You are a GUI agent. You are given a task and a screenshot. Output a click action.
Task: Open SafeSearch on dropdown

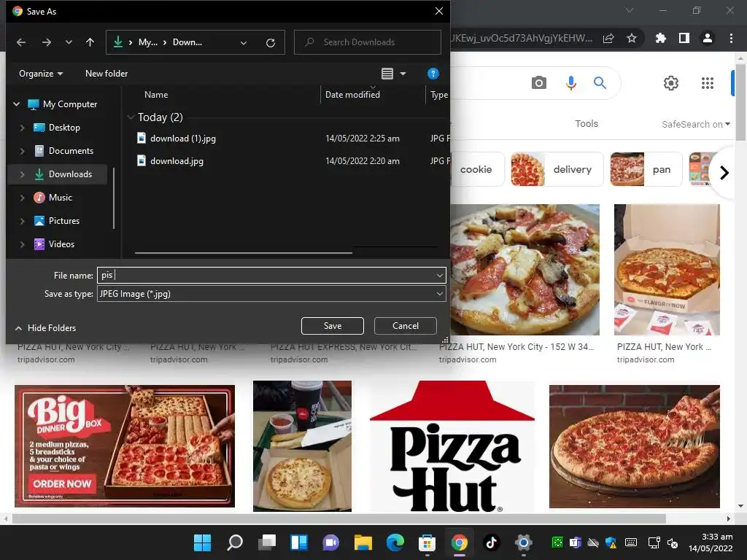[695, 124]
